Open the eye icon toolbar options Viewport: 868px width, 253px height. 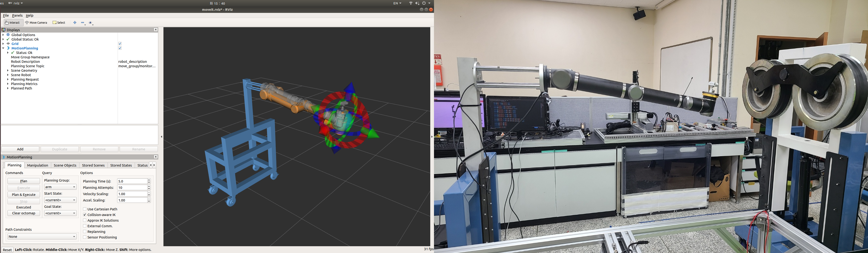click(x=91, y=23)
